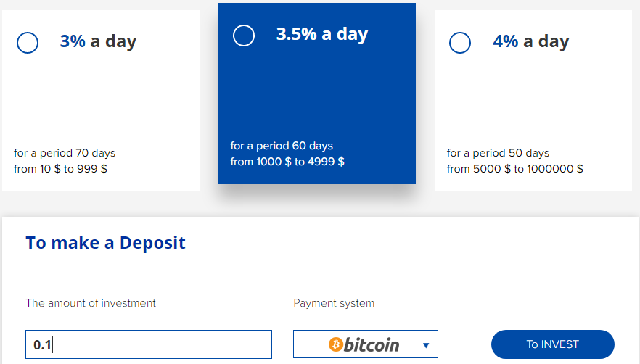Select the 3% a day radio button
This screenshot has height=364, width=640.
[28, 43]
